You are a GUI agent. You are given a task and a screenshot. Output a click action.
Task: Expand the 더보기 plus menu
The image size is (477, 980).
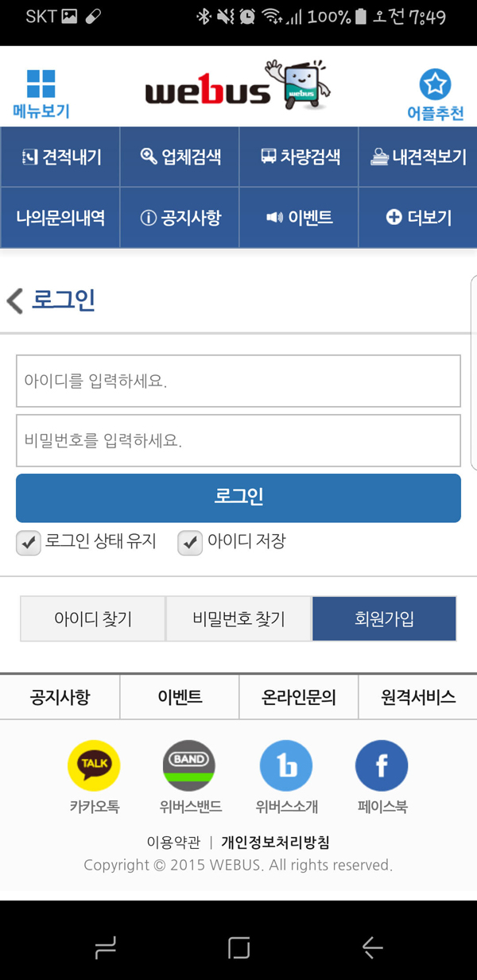point(418,217)
